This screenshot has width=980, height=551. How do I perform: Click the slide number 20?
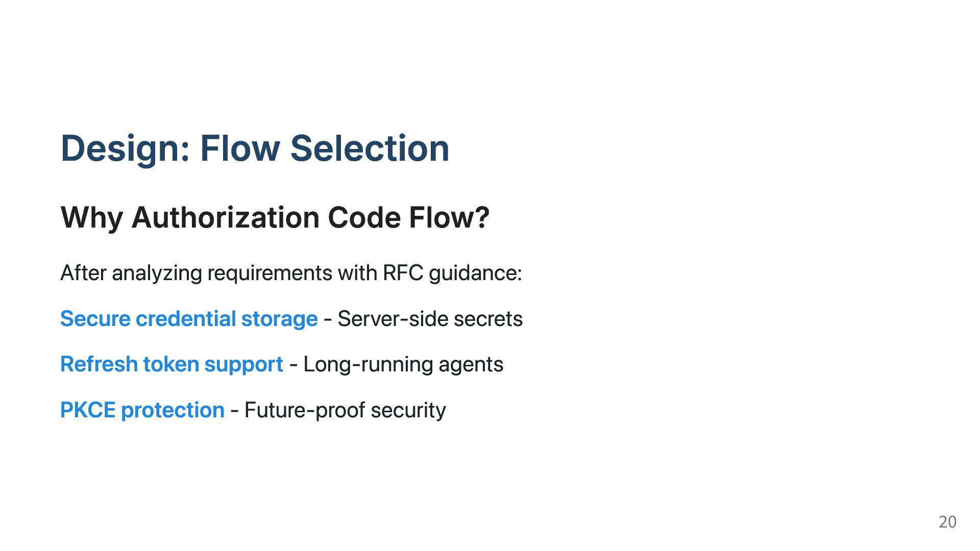947,522
